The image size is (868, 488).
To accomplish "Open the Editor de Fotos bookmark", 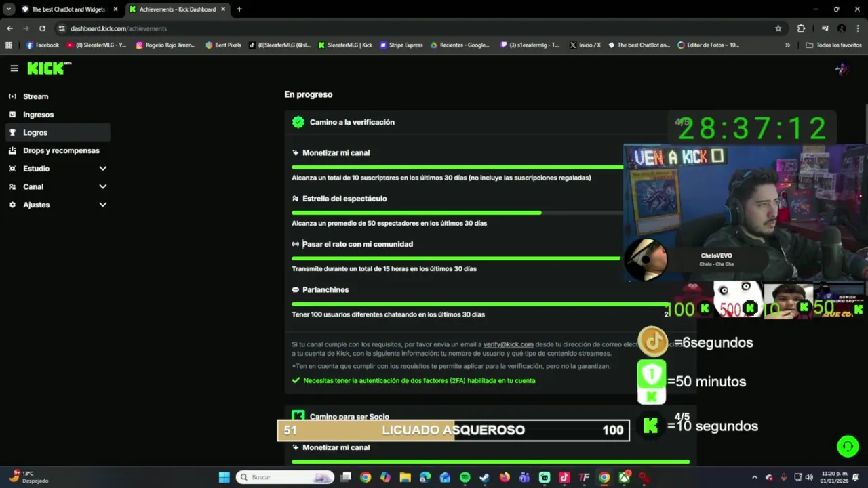I will click(709, 45).
